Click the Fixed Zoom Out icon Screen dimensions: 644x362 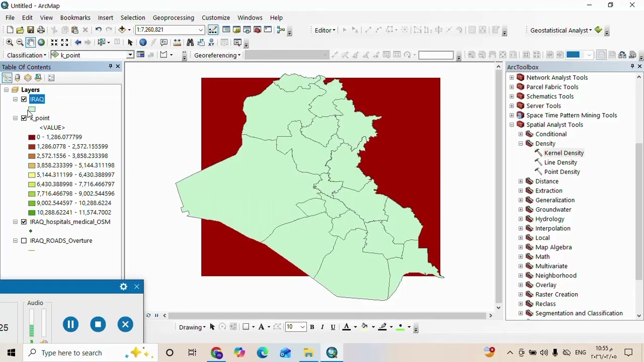(x=64, y=43)
